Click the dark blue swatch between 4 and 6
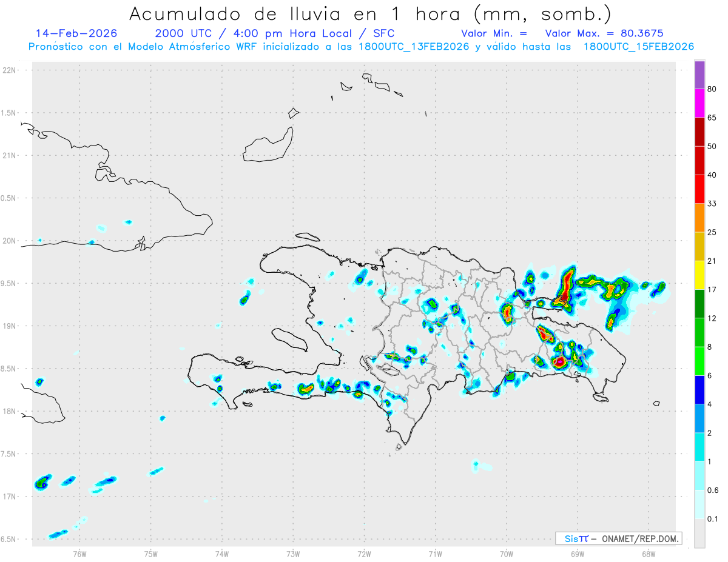Screen dimensions: 728x562 699,390
